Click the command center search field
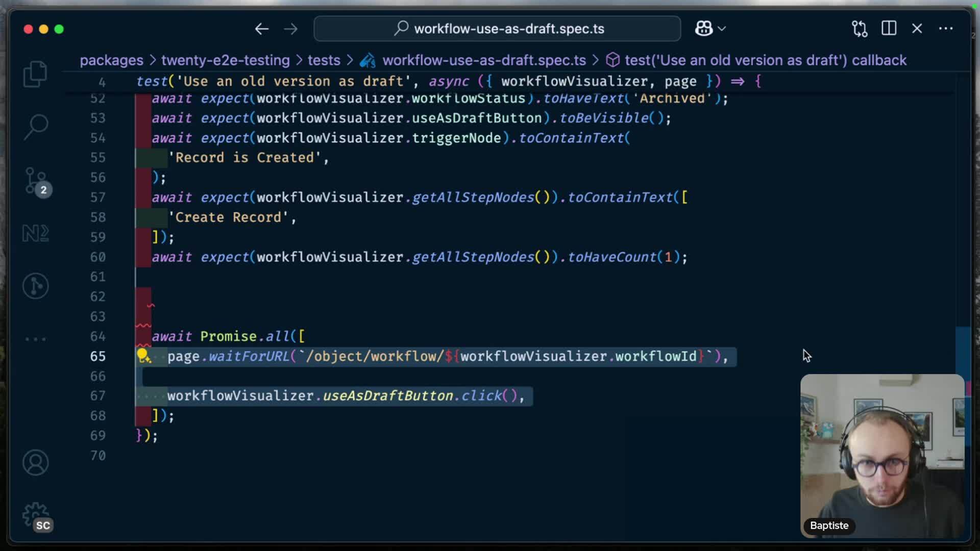The height and width of the screenshot is (551, 980). (497, 29)
